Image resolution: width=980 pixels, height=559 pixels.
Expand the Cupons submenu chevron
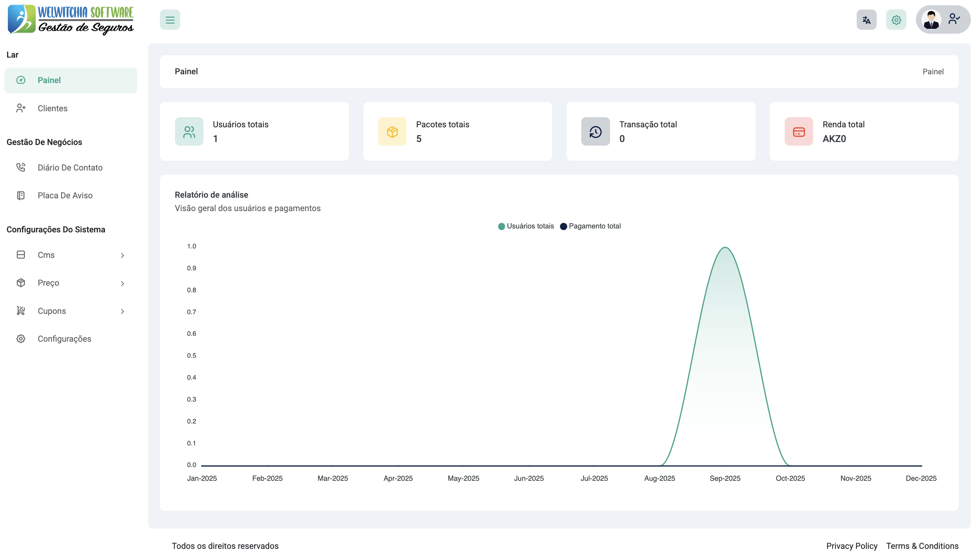(122, 311)
